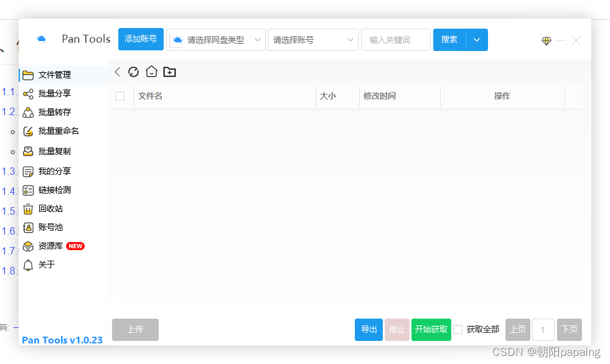
Task: Click the blue 搜索 button
Action: tap(449, 40)
